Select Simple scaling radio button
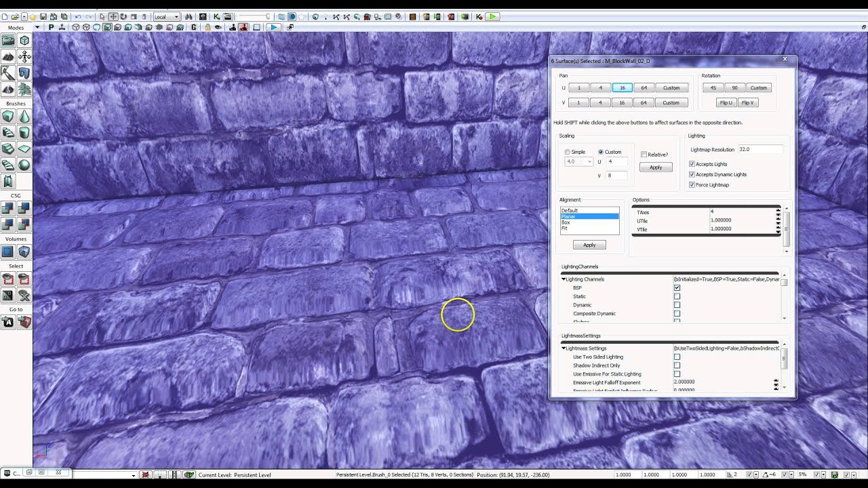This screenshot has height=488, width=868. [x=568, y=152]
